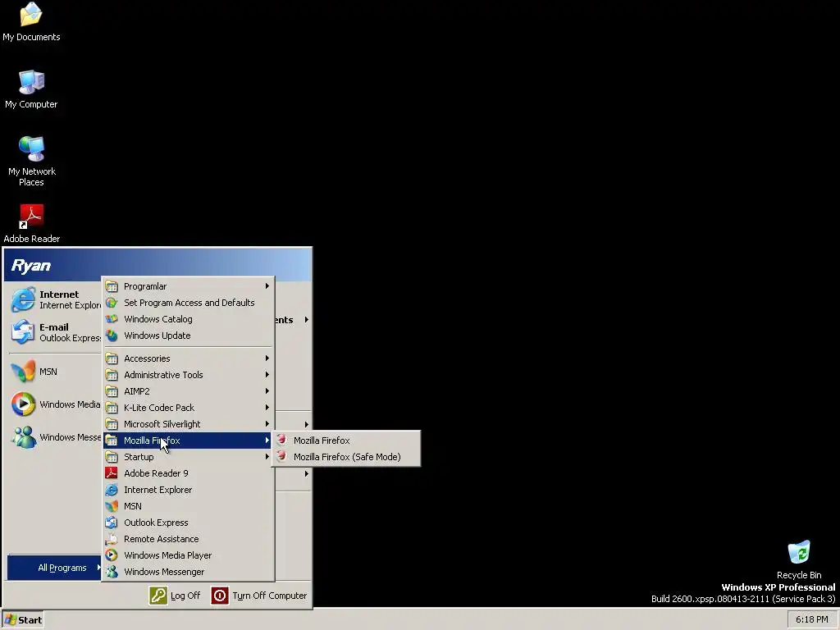Expand the AIMP2 submenu arrow
Viewport: 840px width, 630px height.
click(x=267, y=391)
